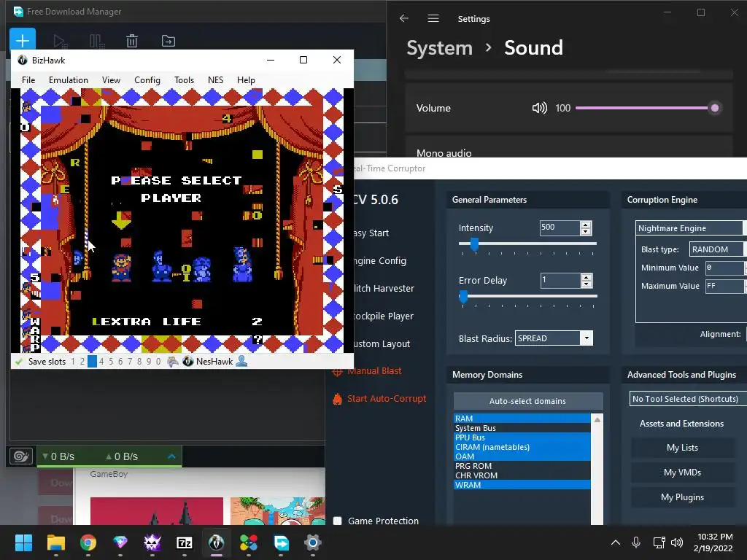This screenshot has height=560, width=747.
Task: Open 7-Zip from taskbar
Action: coord(185,542)
